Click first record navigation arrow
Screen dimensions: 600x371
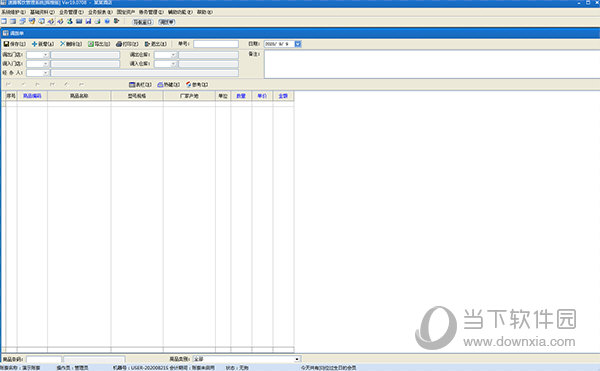pos(8,84)
